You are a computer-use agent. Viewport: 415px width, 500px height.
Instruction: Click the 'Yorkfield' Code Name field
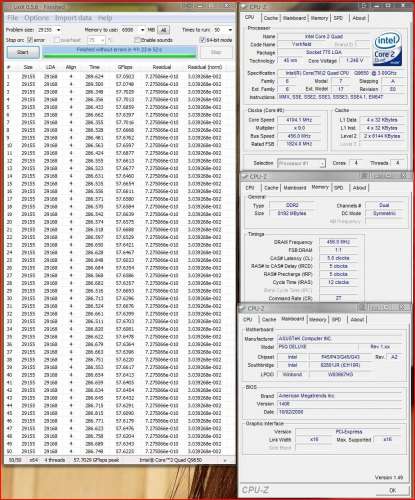[301, 44]
